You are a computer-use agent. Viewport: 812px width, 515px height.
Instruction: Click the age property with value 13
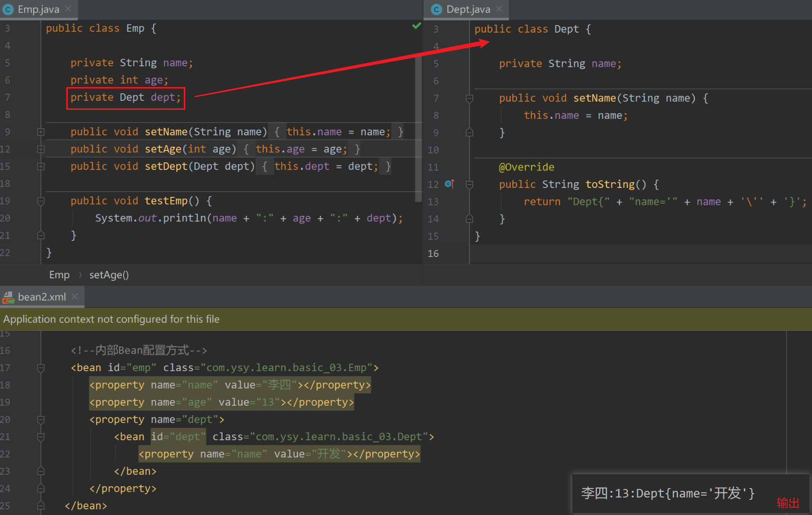[222, 402]
